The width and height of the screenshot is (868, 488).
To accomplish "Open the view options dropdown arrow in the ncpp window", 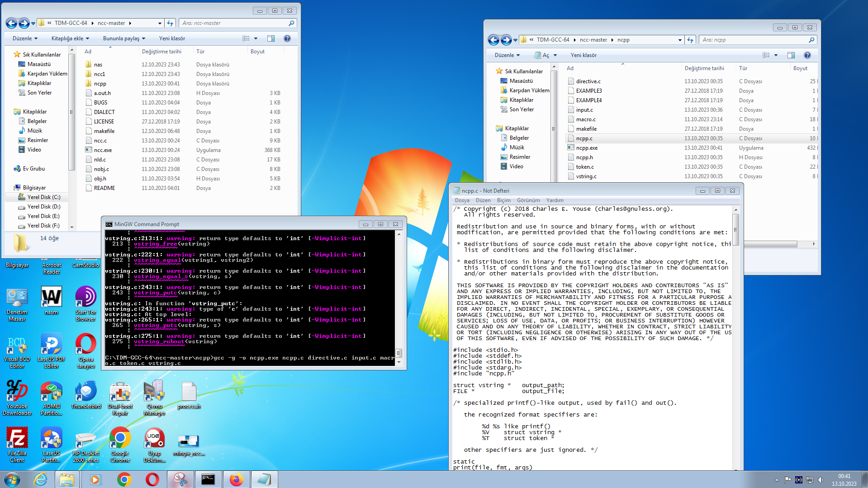I will click(x=776, y=55).
